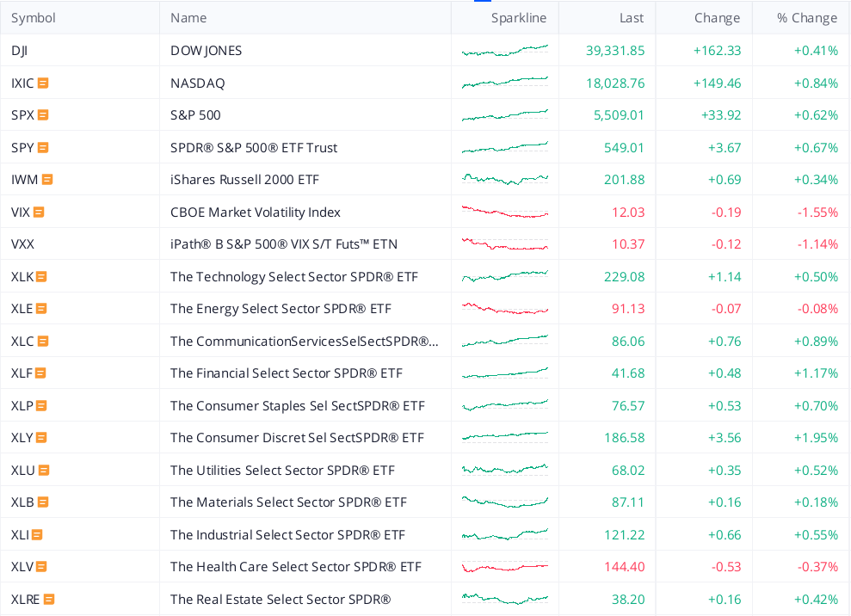Click the orange note icon next to XLV

pos(41,567)
